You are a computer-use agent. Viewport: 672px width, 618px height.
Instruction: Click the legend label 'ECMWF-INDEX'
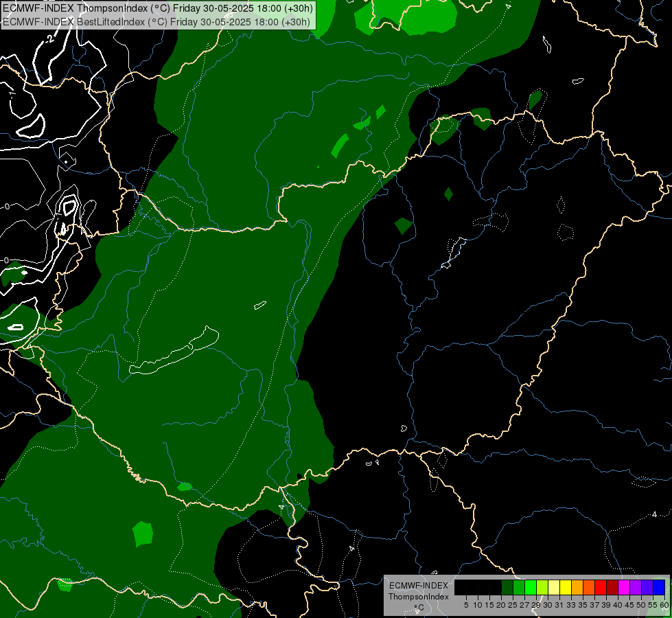pos(419,586)
